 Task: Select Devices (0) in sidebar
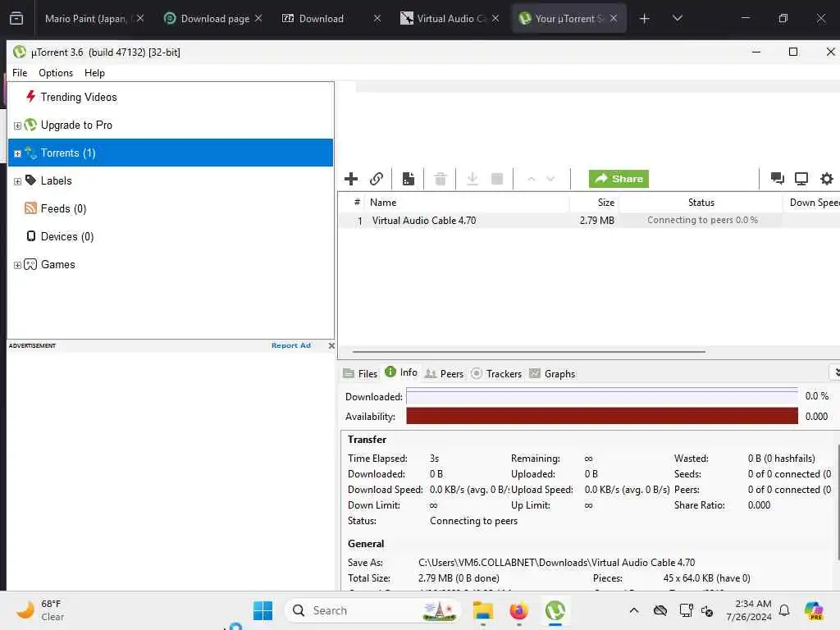pyautogui.click(x=67, y=236)
